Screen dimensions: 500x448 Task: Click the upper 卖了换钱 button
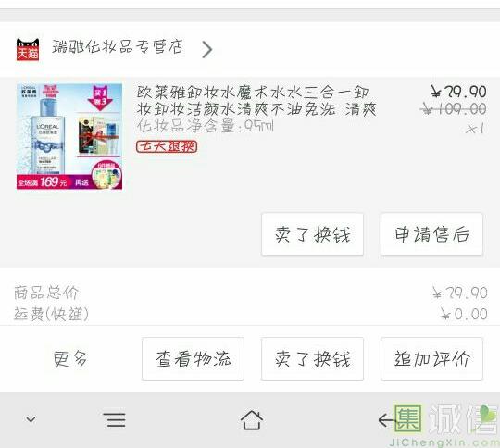[x=313, y=234]
